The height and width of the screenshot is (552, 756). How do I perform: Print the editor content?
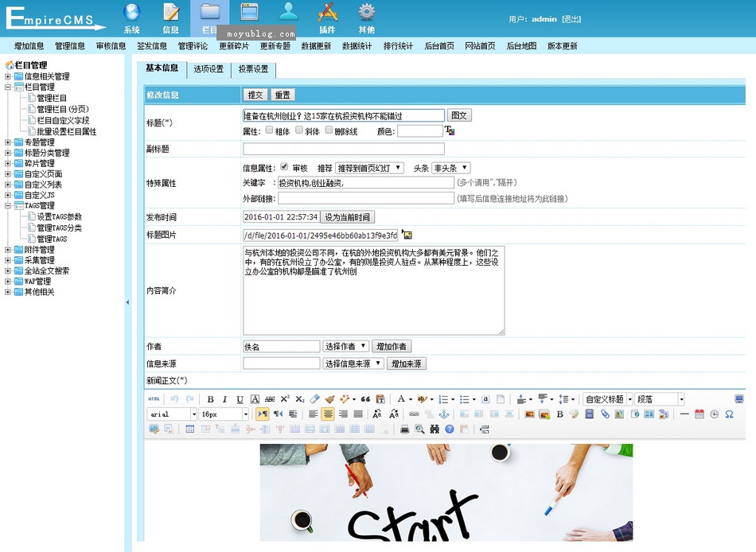click(x=404, y=429)
